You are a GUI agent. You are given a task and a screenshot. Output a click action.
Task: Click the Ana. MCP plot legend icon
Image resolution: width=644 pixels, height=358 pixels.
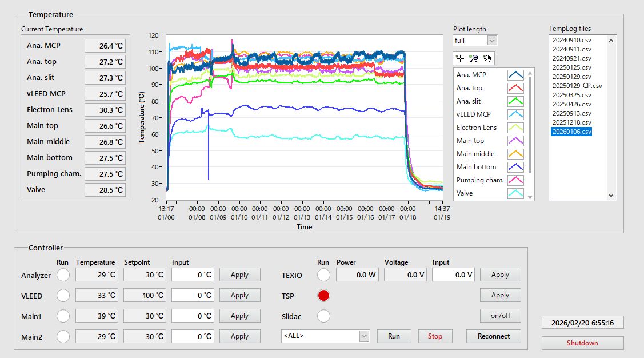515,75
